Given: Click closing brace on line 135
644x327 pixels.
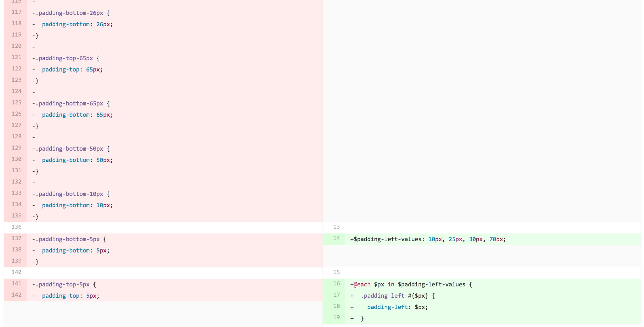Looking at the screenshot, I should tap(37, 217).
